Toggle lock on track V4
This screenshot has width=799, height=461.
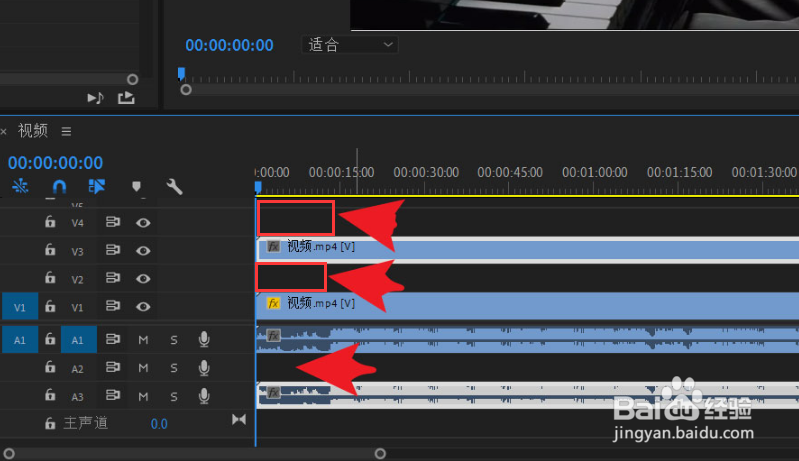(x=50, y=222)
